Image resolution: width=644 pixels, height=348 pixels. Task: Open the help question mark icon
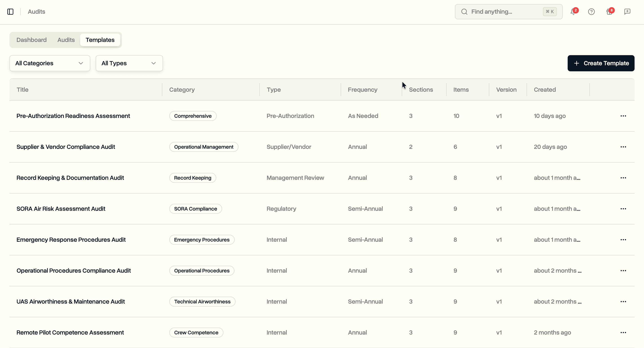coord(591,11)
